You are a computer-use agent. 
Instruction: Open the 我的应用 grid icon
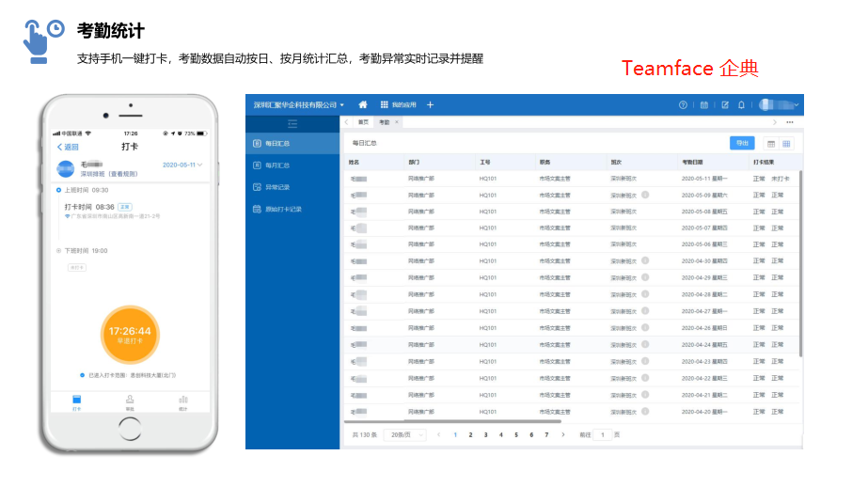click(x=385, y=104)
